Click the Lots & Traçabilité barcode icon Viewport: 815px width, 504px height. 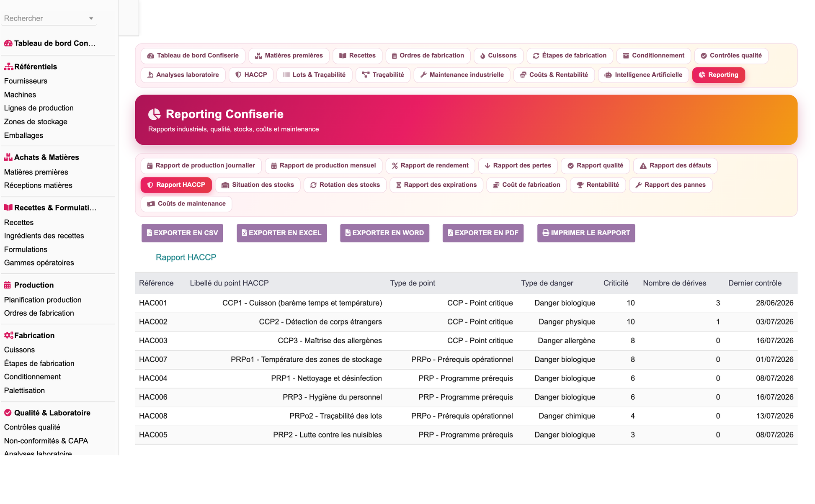(x=286, y=75)
